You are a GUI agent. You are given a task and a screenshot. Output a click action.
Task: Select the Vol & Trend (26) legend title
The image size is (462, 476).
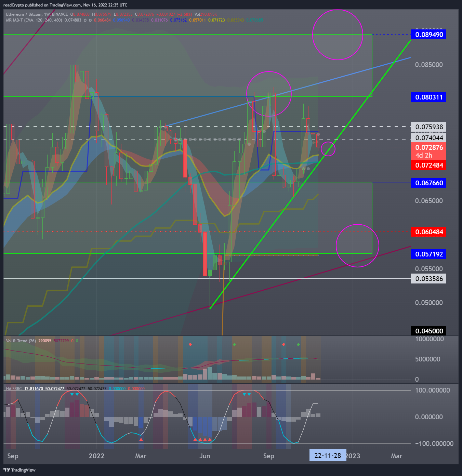21,341
